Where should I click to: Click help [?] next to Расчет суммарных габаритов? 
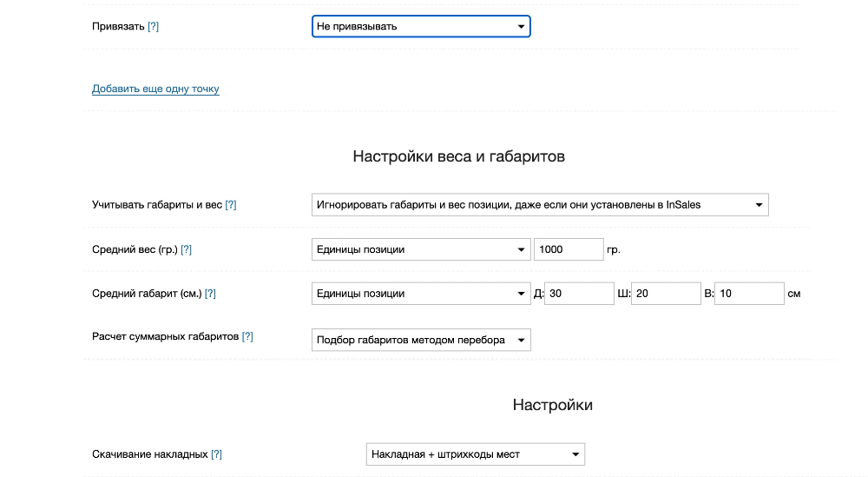click(247, 336)
